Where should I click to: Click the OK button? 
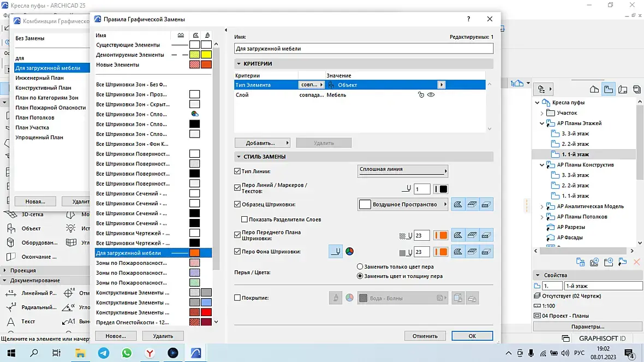[x=472, y=336]
